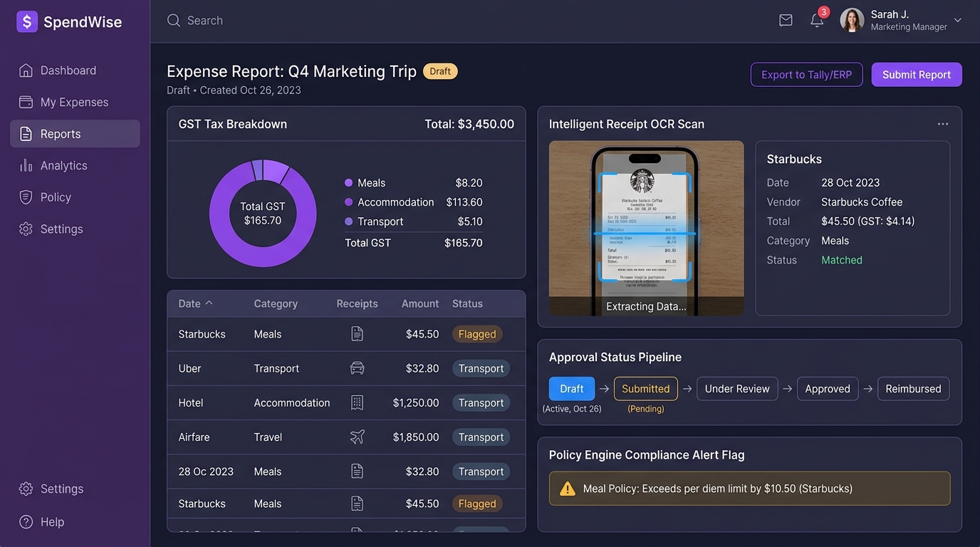Open the Airfare row airplane receipt icon
The height and width of the screenshot is (547, 980).
(x=358, y=437)
